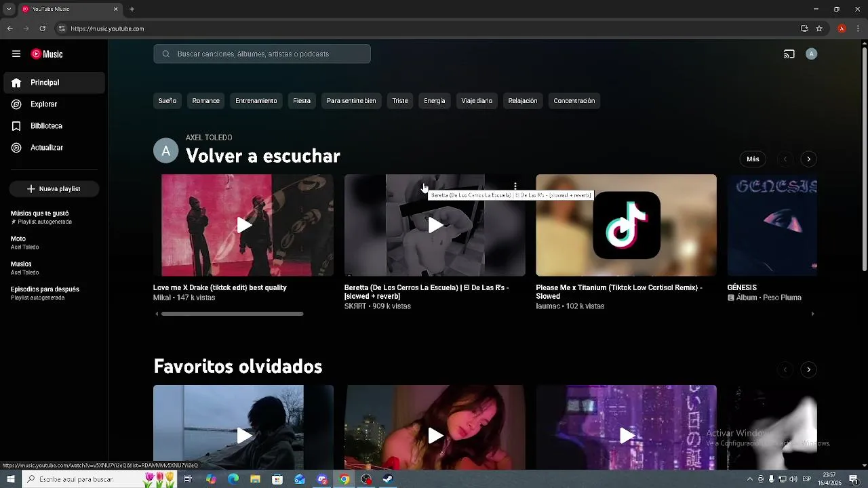Open the Windows Start menu
The width and height of the screenshot is (868, 488).
10,479
